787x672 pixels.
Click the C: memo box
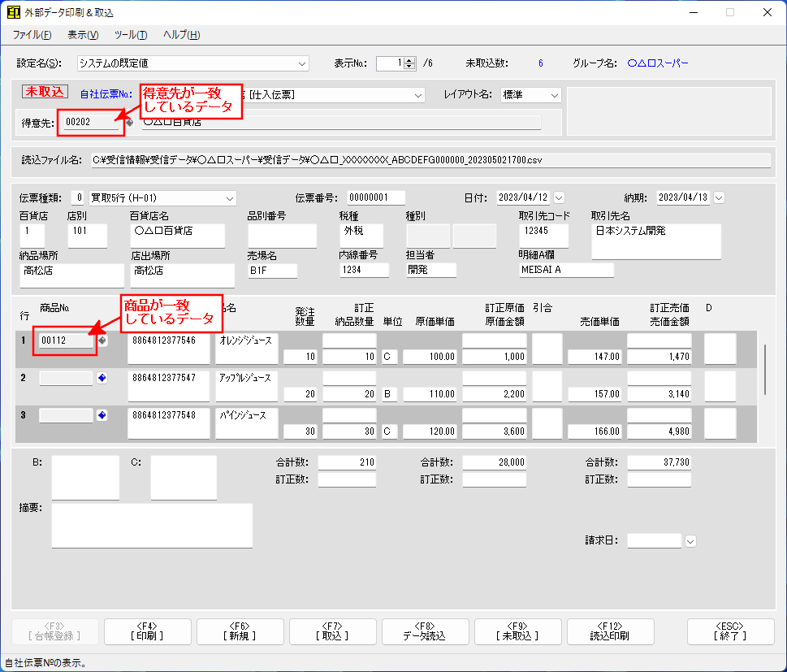pyautogui.click(x=184, y=478)
